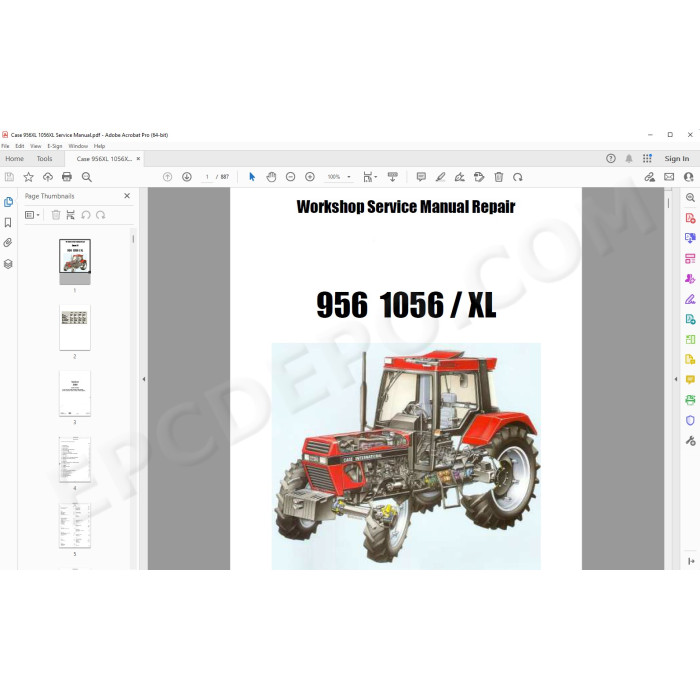The image size is (700, 700).
Task: Open the E-Sign menu
Action: tap(54, 146)
